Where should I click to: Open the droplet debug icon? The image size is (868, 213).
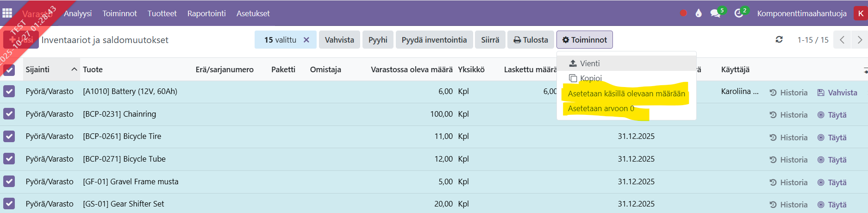699,13
